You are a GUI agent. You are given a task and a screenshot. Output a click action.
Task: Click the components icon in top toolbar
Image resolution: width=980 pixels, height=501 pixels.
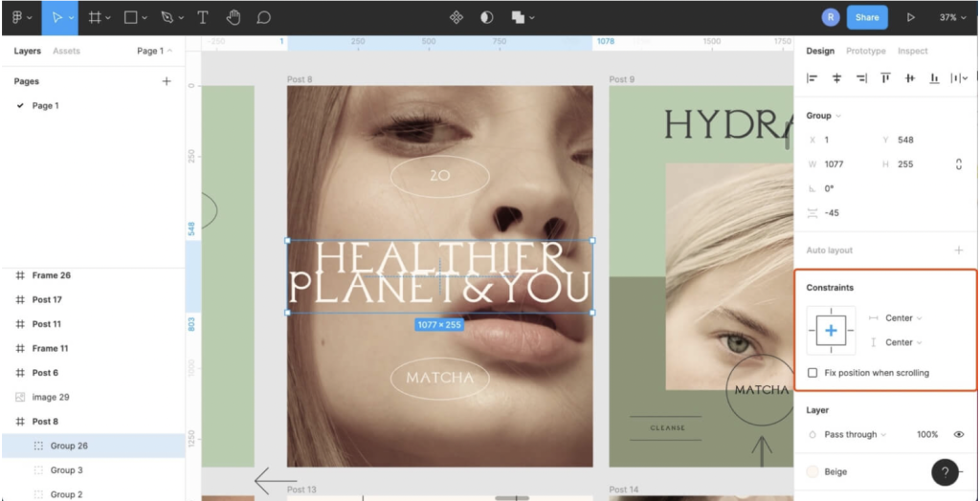(x=457, y=17)
